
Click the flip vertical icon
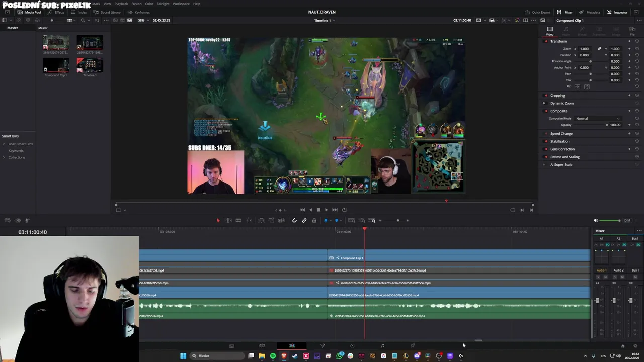[587, 86]
